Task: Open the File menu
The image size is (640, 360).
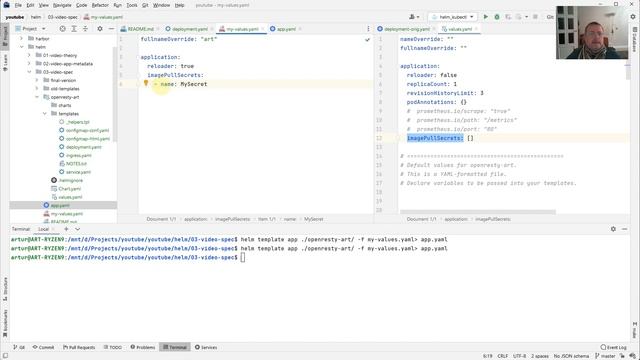Action: pos(18,5)
